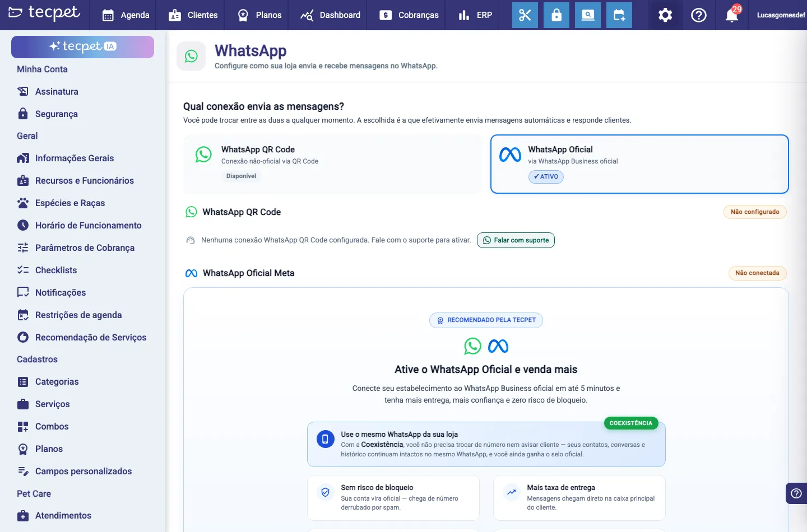
Task: Click the list icon beside Categorias
Action: click(x=23, y=382)
